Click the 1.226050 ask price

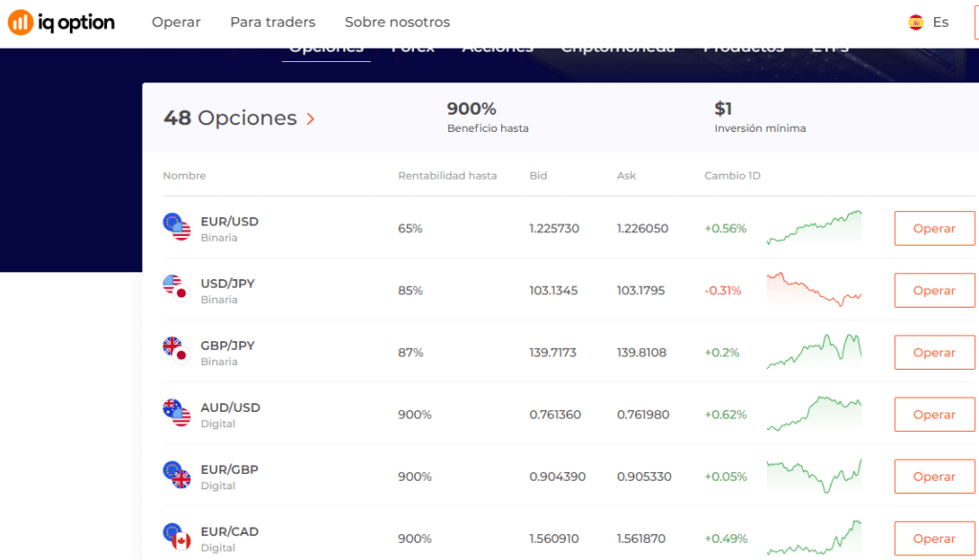[642, 228]
